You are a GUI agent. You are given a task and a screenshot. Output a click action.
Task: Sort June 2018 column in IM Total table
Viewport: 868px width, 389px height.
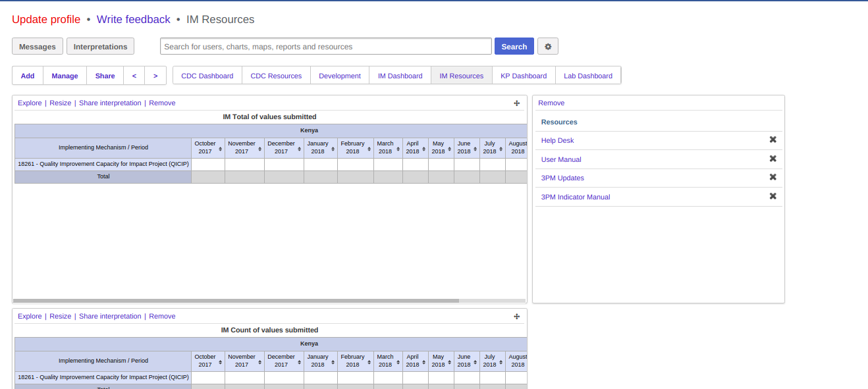[x=475, y=149]
